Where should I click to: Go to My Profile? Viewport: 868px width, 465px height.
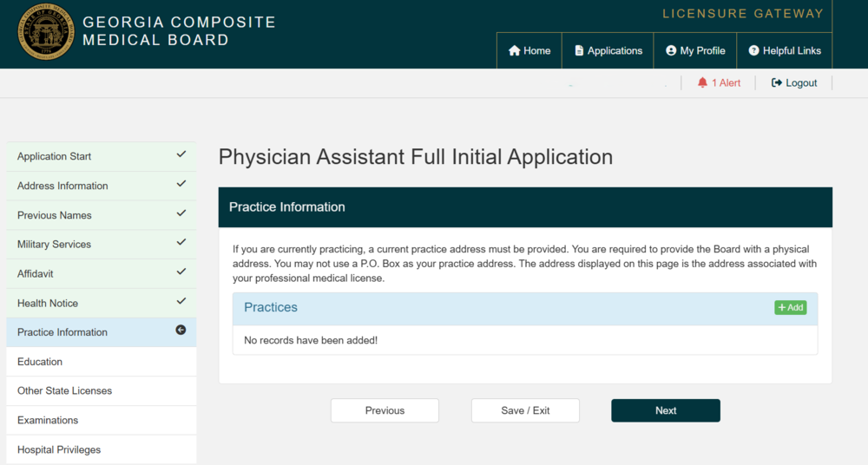pyautogui.click(x=695, y=50)
